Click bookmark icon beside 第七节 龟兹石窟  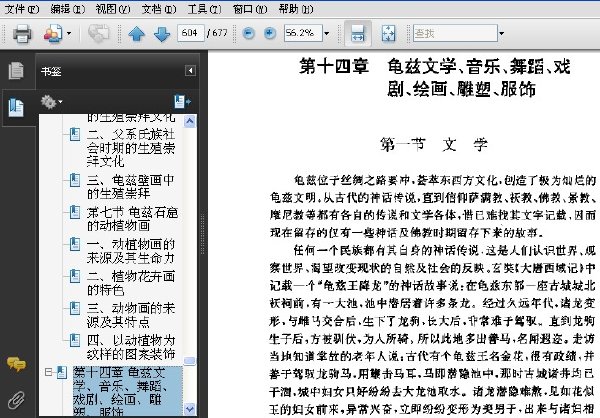pyautogui.click(x=75, y=212)
